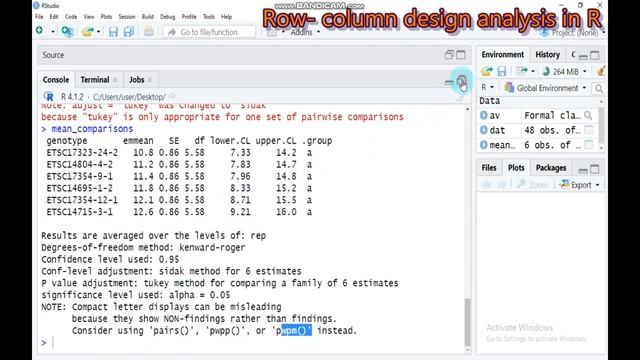The width and height of the screenshot is (640, 360).
Task: Open the Session menu
Action: (127, 17)
